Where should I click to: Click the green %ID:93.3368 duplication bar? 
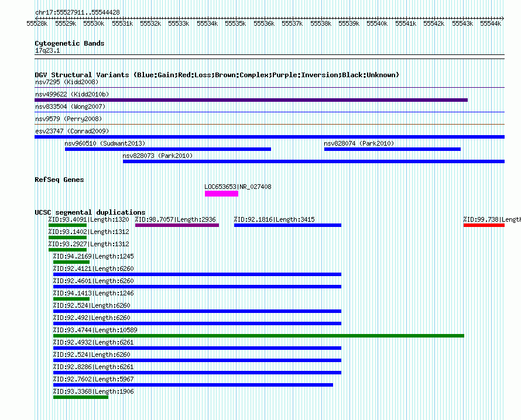pyautogui.click(x=81, y=397)
